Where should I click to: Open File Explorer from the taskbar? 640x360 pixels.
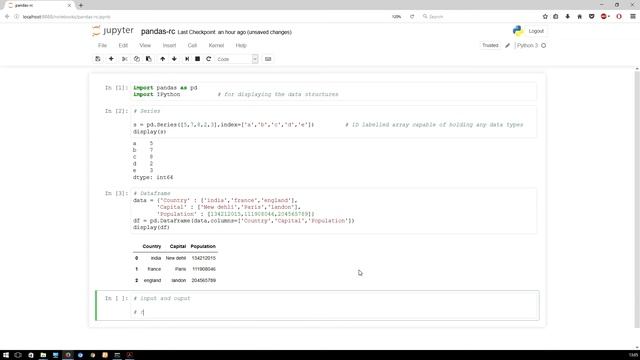pyautogui.click(x=43, y=355)
